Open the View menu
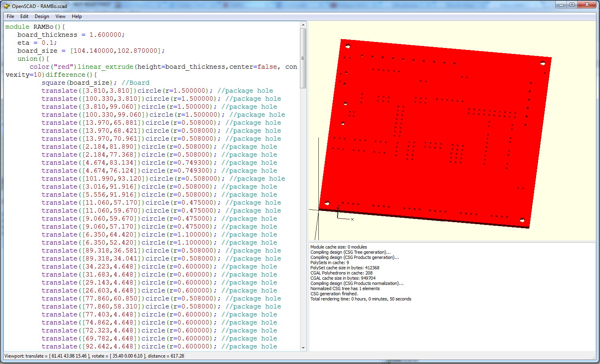The width and height of the screenshot is (600, 364). 60,16
